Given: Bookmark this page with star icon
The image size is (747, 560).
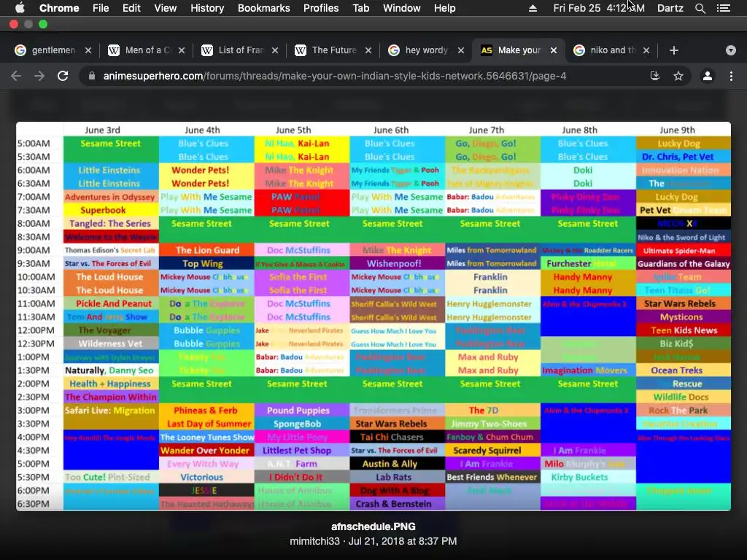Looking at the screenshot, I should point(678,76).
